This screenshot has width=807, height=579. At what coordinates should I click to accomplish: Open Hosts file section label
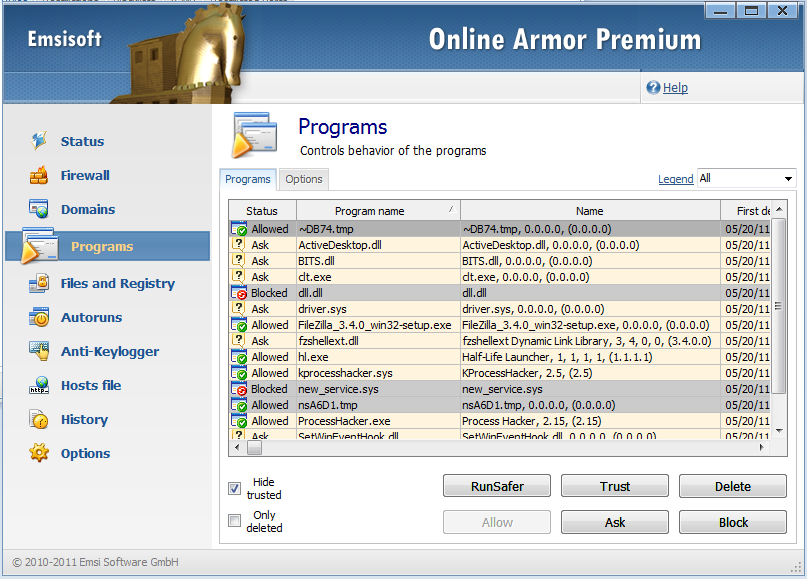(91, 385)
